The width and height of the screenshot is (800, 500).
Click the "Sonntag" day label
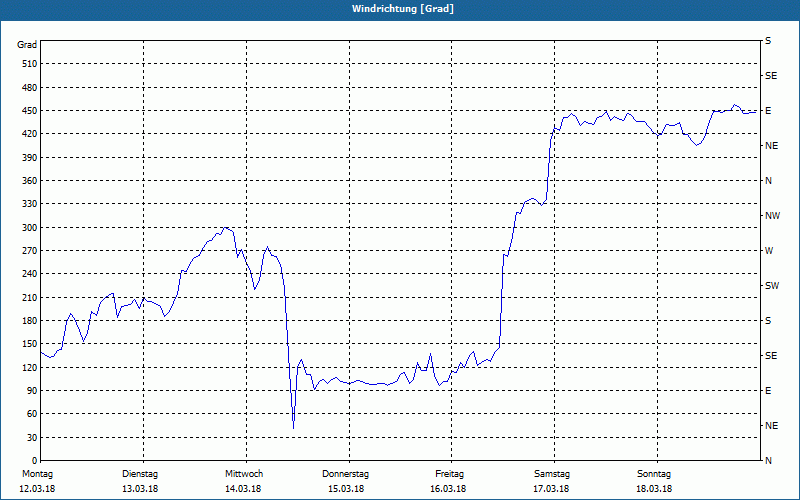(654, 474)
